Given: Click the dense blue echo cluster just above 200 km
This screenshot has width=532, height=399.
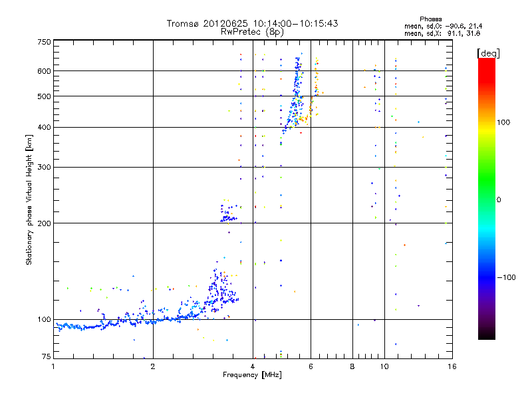Looking at the screenshot, I should (x=228, y=213).
